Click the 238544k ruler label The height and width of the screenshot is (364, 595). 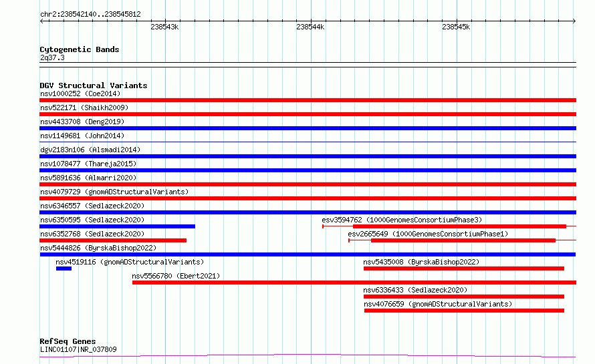pos(310,27)
